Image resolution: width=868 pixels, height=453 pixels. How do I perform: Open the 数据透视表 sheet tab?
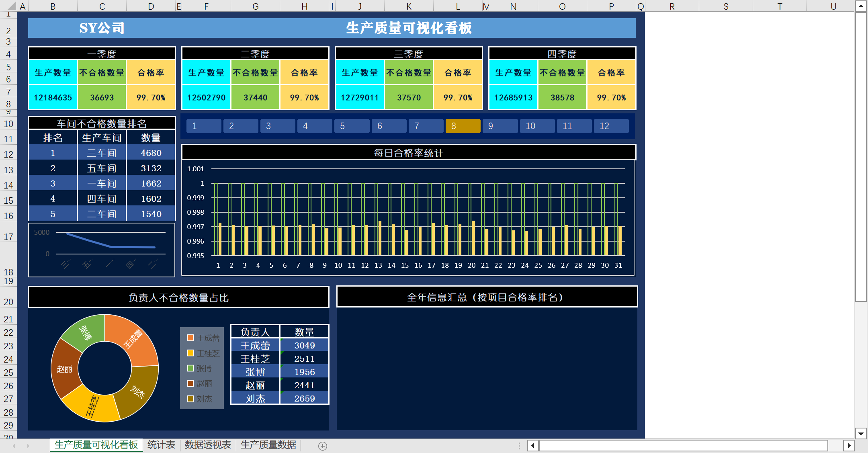208,445
